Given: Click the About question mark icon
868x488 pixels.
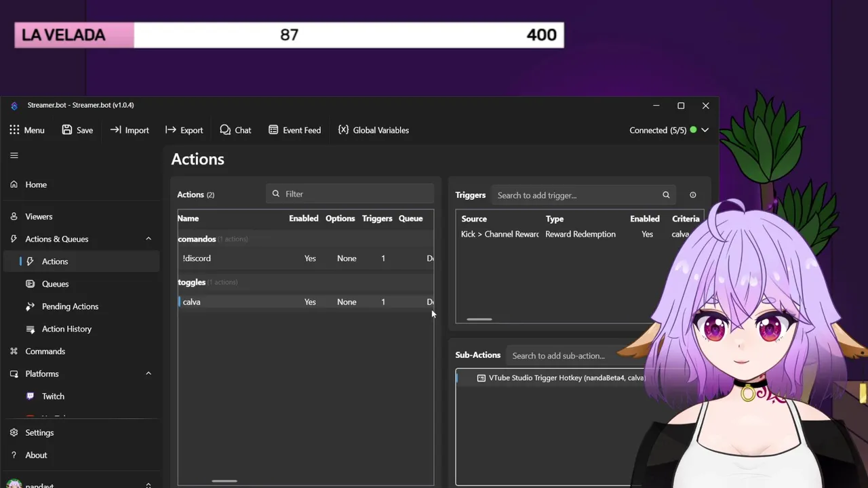Looking at the screenshot, I should [14, 455].
